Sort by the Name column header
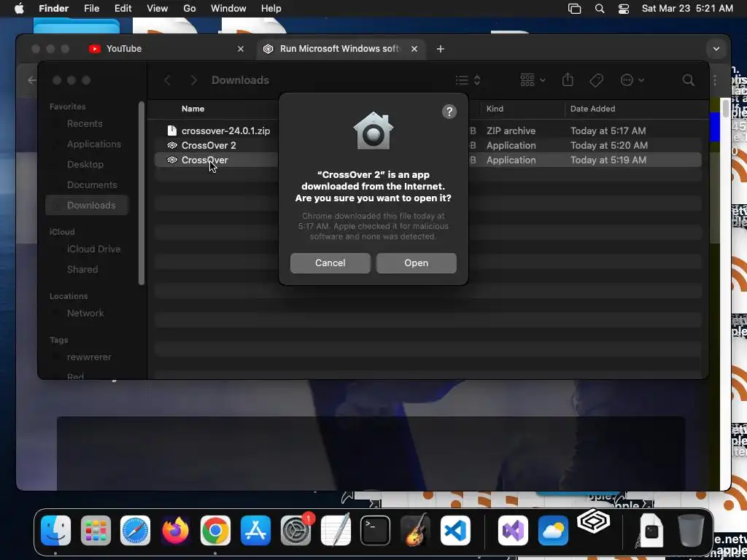The height and width of the screenshot is (560, 747). [x=193, y=109]
